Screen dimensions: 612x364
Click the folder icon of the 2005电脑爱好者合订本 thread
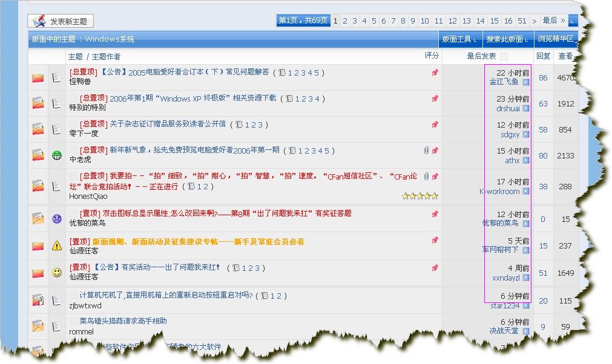38,78
